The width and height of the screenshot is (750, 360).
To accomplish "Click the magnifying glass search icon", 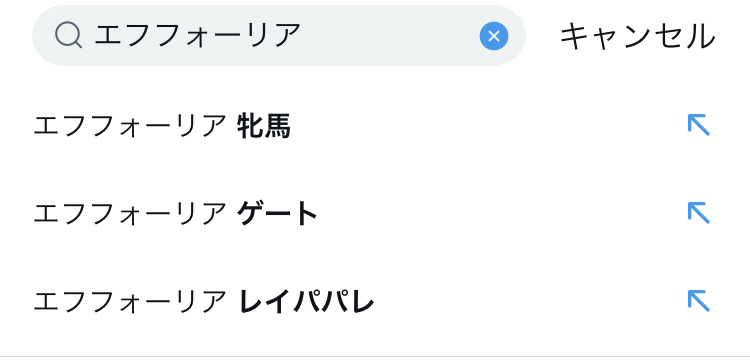I will [x=68, y=36].
